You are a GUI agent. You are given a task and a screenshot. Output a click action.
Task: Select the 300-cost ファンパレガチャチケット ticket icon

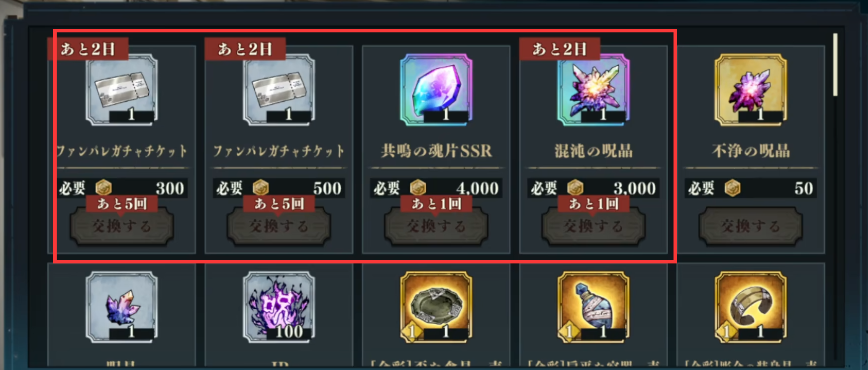[x=122, y=90]
